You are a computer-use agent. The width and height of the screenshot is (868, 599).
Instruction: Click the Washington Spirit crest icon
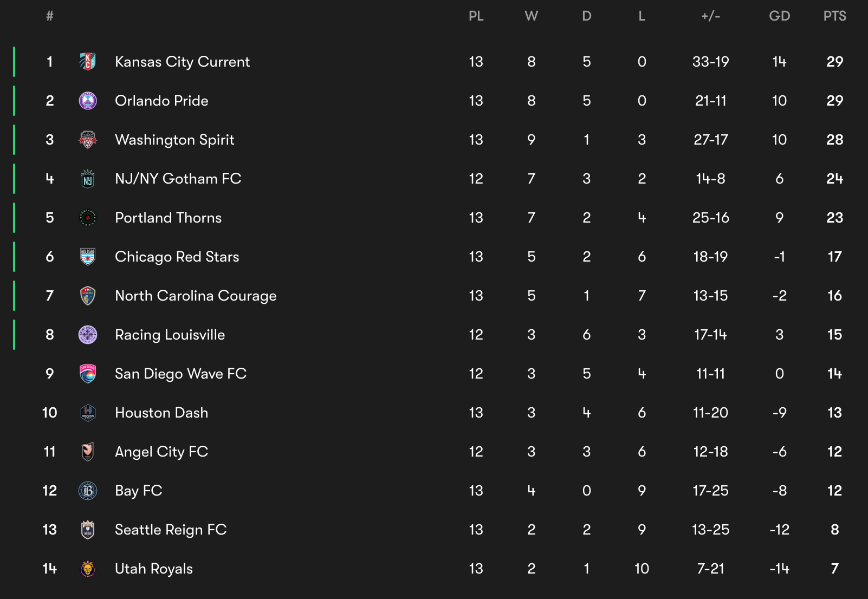coord(88,140)
